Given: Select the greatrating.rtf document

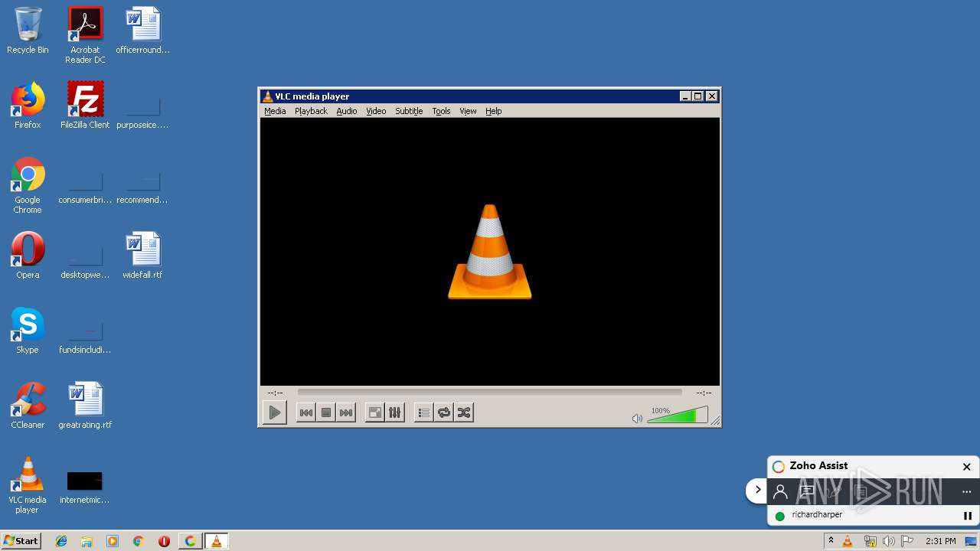Looking at the screenshot, I should pos(85,406).
